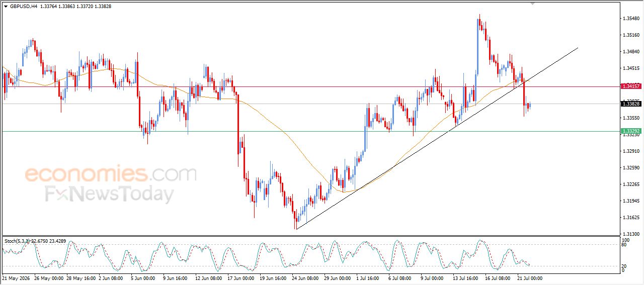Click the gray 1.33828 current price tag
The width and height of the screenshot is (644, 285).
coord(631,104)
